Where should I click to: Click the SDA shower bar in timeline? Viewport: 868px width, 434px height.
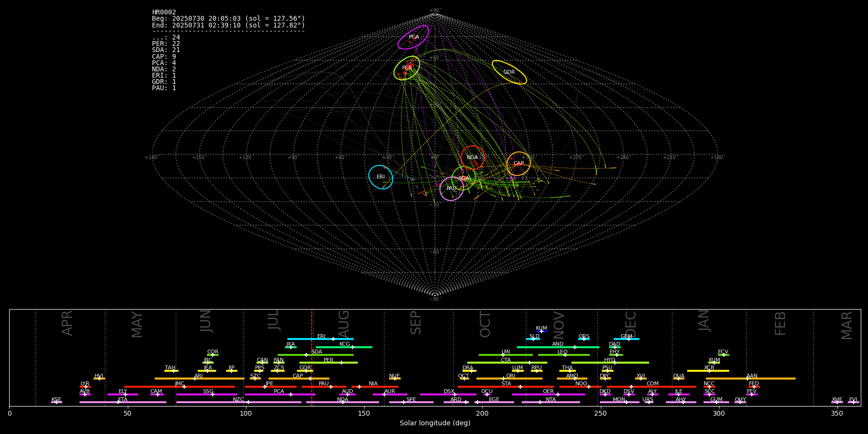coord(315,355)
